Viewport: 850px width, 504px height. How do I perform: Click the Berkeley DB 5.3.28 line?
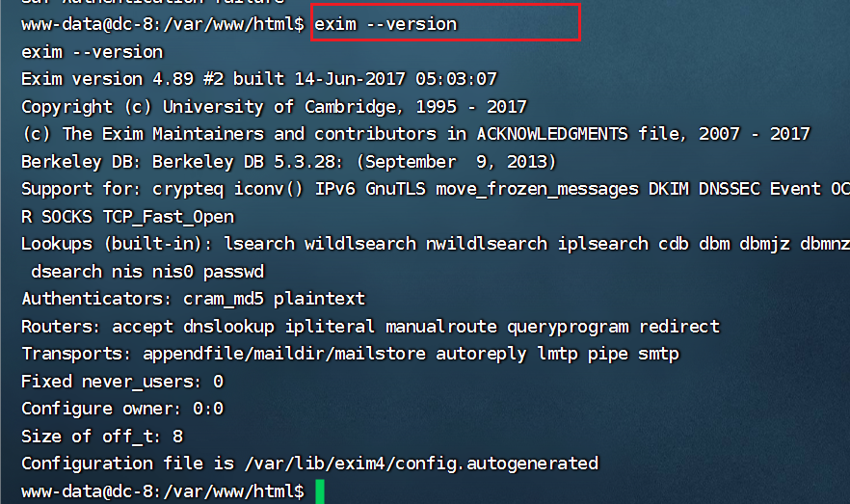click(289, 162)
